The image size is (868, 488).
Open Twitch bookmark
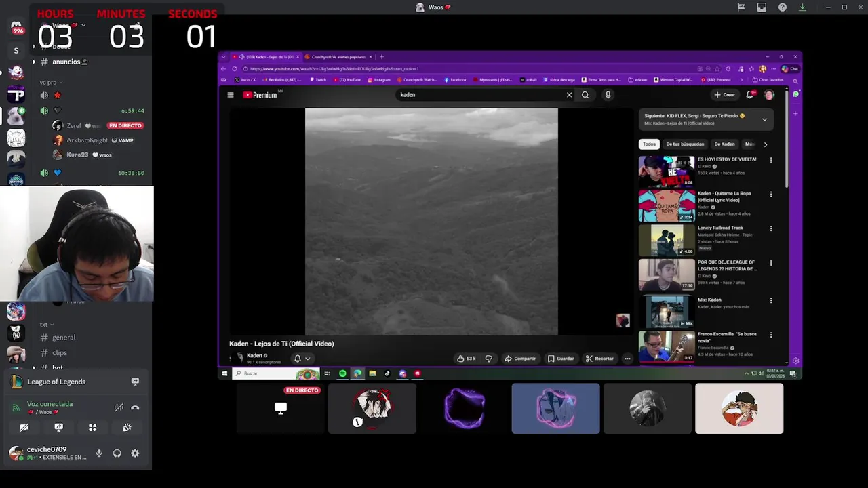point(317,80)
